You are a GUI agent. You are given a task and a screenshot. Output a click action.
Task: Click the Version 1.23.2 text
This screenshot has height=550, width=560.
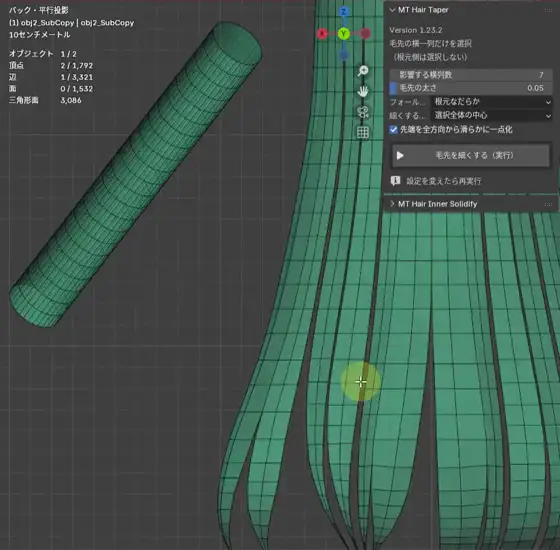coord(415,30)
